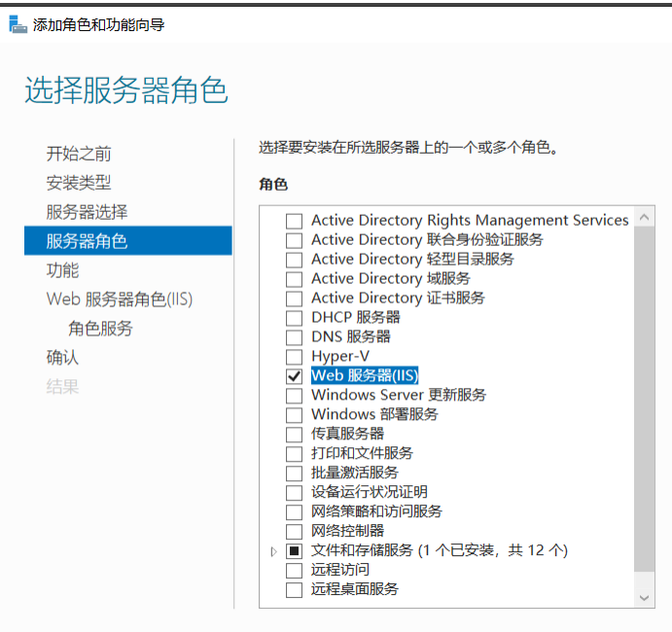This screenshot has width=672, height=632.
Task: Switch to the 服务器选择 step
Action: point(87,212)
